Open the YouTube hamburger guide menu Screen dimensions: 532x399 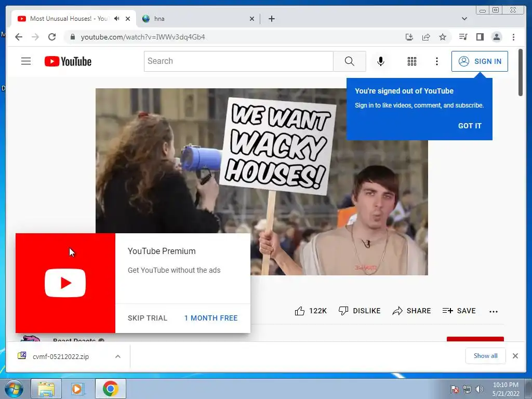click(x=26, y=61)
